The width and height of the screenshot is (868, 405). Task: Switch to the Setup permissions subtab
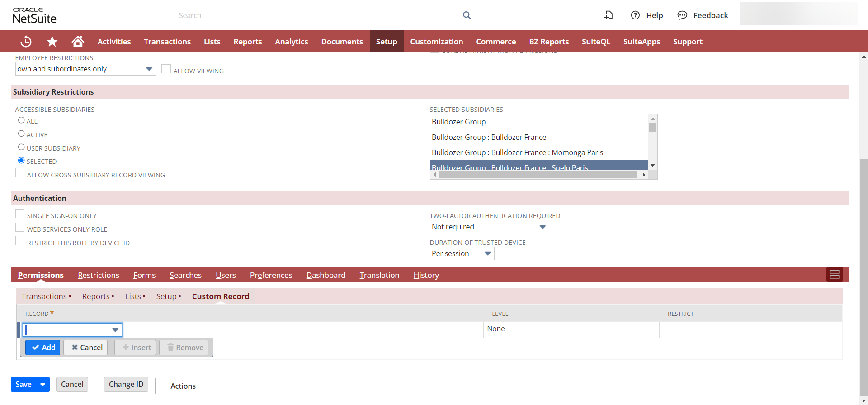[166, 296]
